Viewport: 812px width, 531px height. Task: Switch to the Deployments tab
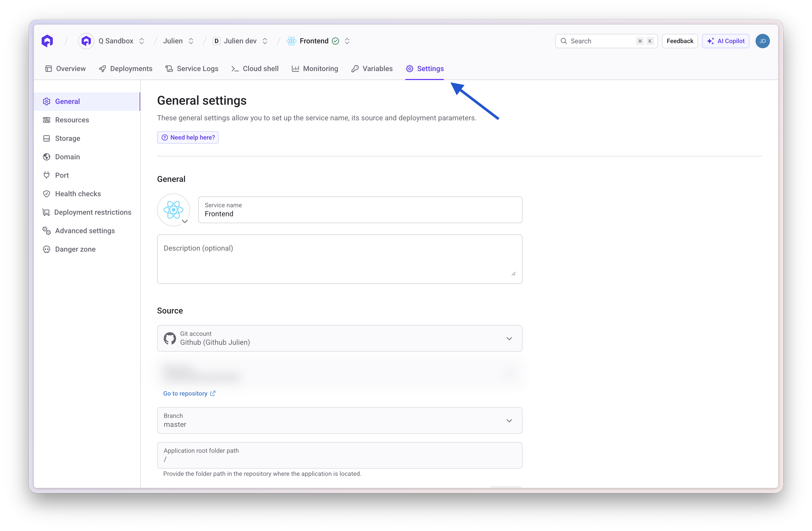click(x=125, y=68)
